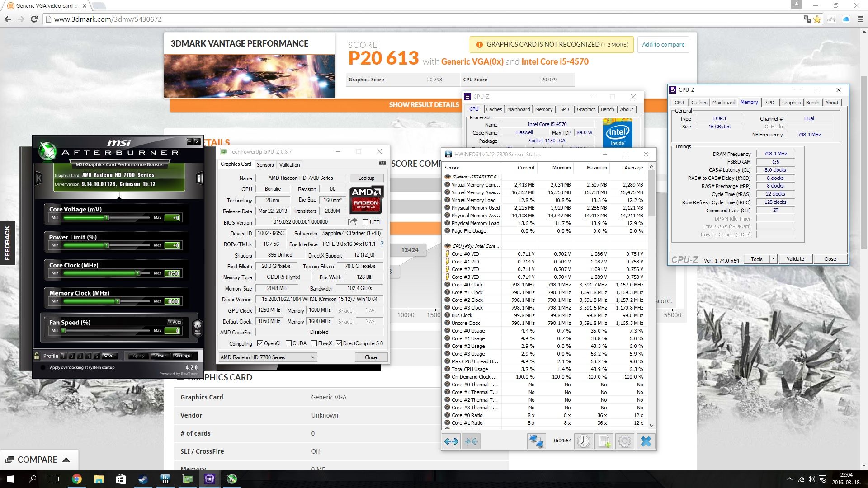The image size is (868, 488).
Task: Open HWiNFO sensor settings gear icon
Action: 625,441
